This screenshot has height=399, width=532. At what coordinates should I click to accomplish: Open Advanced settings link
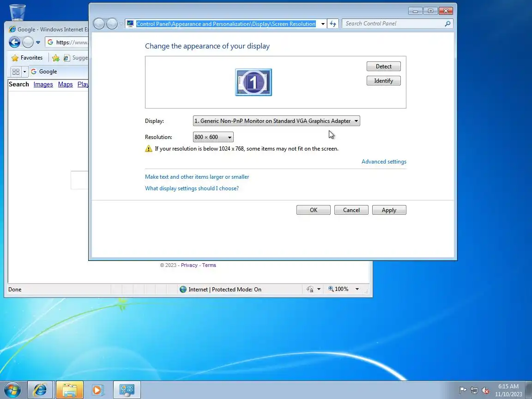[x=384, y=162]
